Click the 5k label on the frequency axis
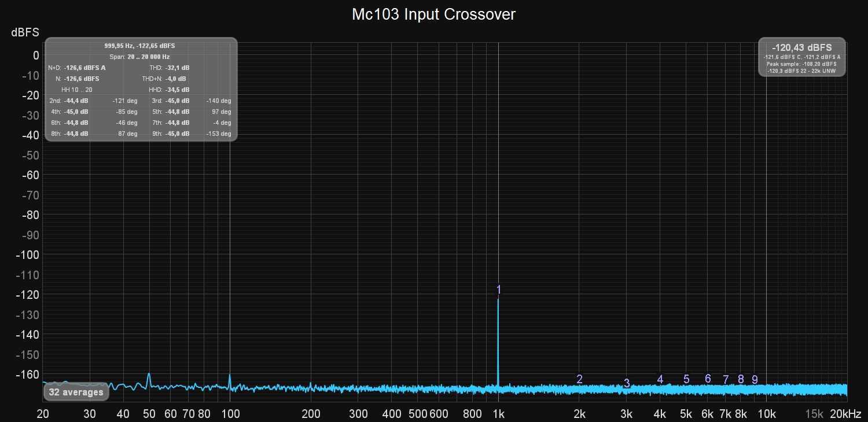 click(686, 414)
